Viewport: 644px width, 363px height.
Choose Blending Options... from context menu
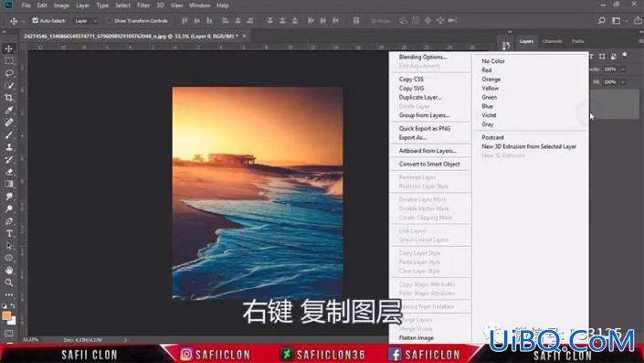tap(423, 57)
